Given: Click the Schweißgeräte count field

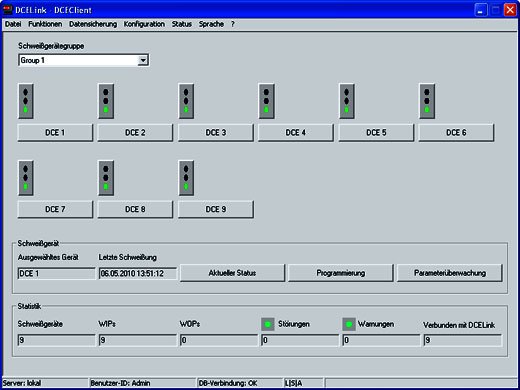Looking at the screenshot, I should (56, 340).
